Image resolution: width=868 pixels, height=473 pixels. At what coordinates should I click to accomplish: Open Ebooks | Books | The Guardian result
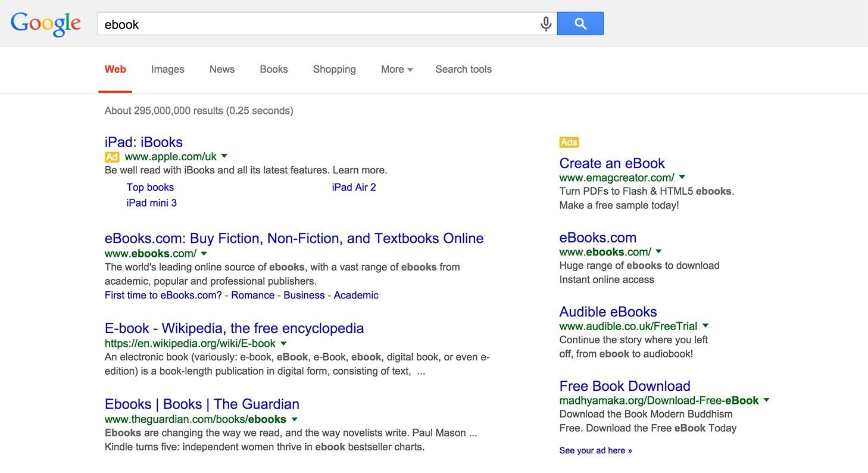point(202,404)
